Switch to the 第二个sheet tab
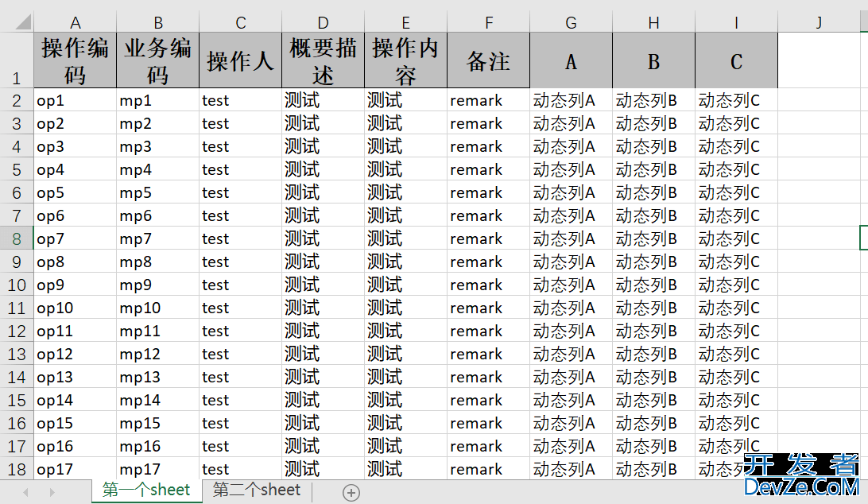 pos(257,490)
